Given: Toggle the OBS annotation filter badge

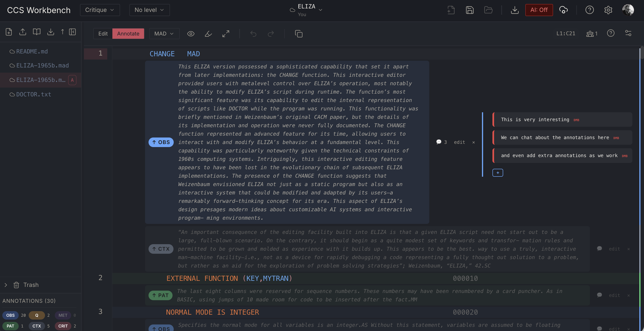Looking at the screenshot, I should coord(10,315).
